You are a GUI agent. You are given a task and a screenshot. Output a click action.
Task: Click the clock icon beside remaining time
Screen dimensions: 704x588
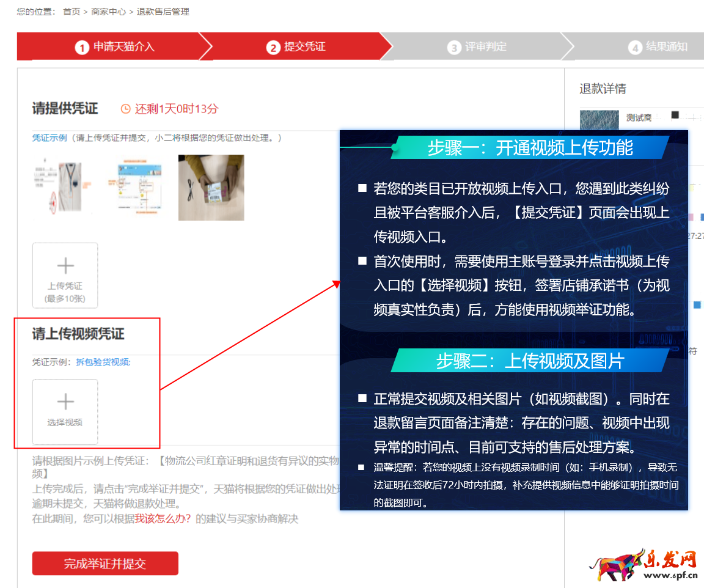click(125, 109)
